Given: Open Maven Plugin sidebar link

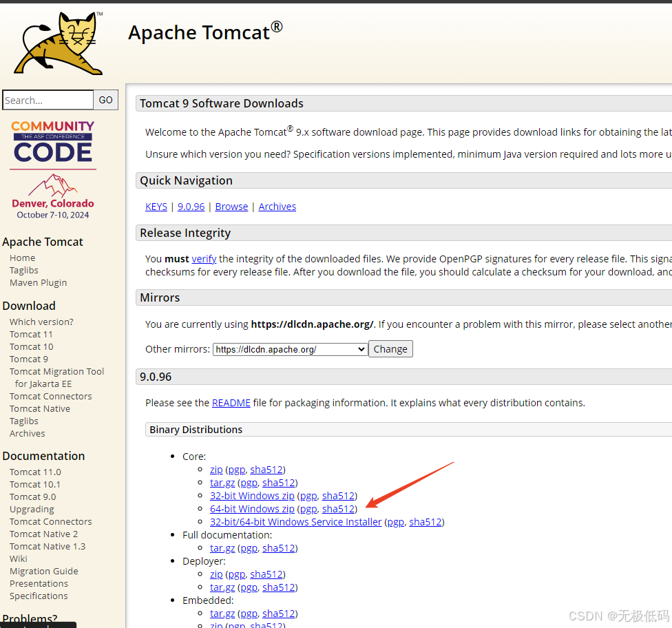Looking at the screenshot, I should 38,283.
